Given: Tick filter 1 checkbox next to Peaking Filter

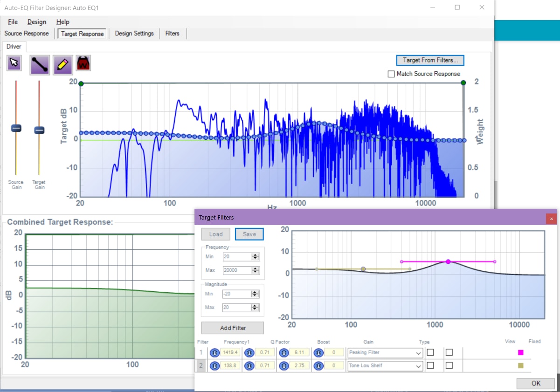Looking at the screenshot, I should click(x=430, y=352).
